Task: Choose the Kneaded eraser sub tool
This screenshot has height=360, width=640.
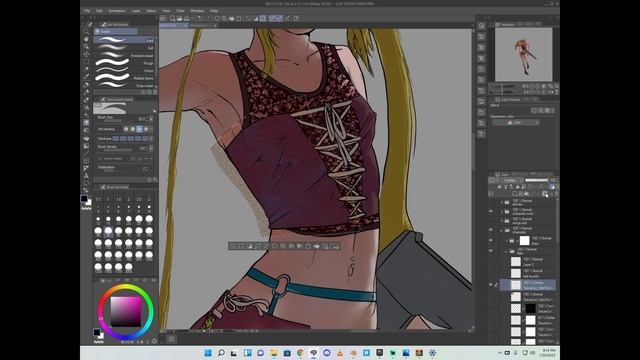Action: pyautogui.click(x=124, y=56)
